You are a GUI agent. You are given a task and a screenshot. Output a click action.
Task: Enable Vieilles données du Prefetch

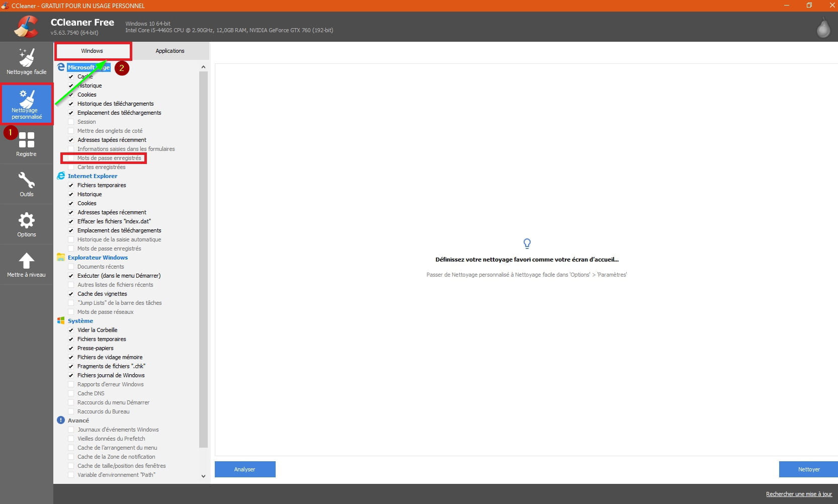coord(71,439)
